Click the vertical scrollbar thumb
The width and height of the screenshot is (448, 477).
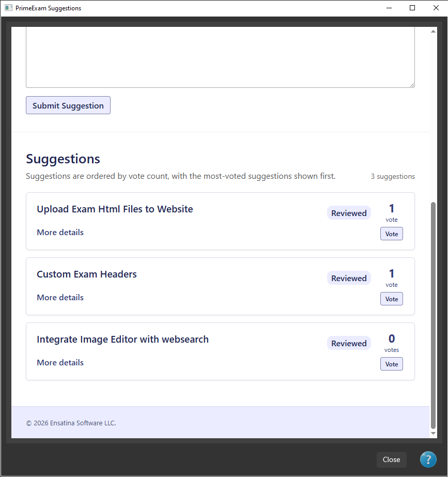433,315
